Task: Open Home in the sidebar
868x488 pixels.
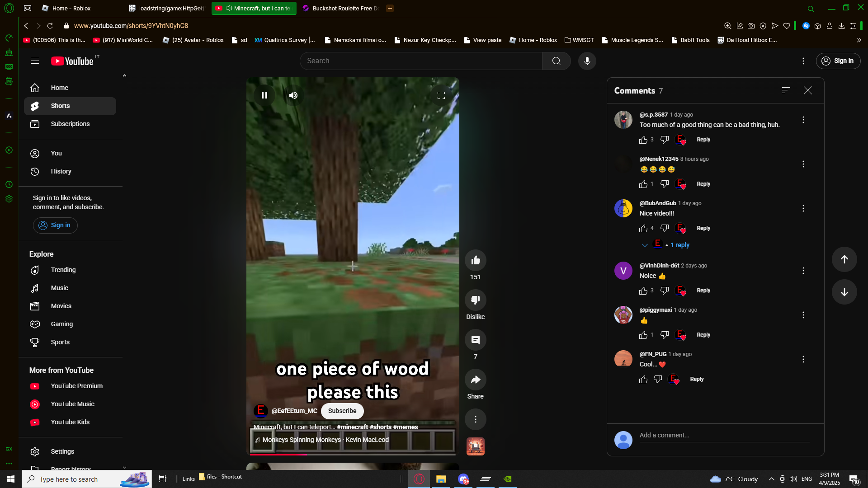Action: pyautogui.click(x=70, y=88)
